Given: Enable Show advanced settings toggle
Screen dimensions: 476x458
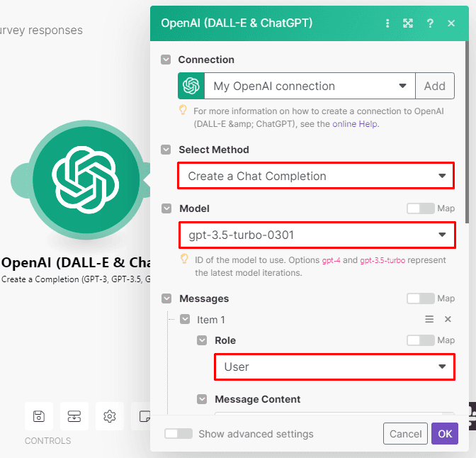Looking at the screenshot, I should click(178, 434).
